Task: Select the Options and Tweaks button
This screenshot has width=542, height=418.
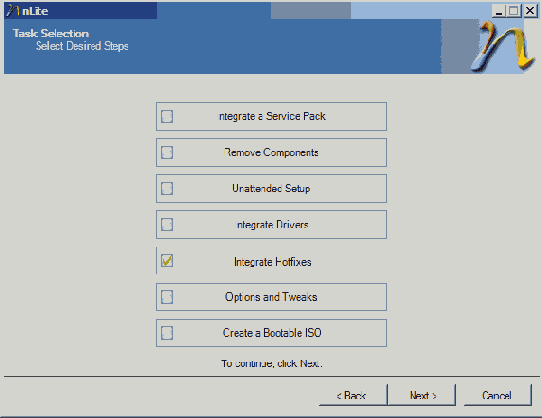Action: pos(271,297)
